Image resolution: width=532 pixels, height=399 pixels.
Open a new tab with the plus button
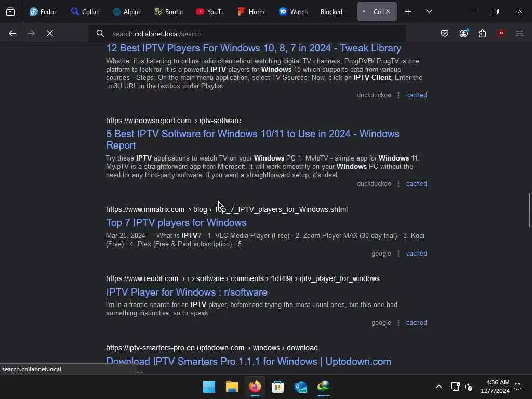pos(408,12)
